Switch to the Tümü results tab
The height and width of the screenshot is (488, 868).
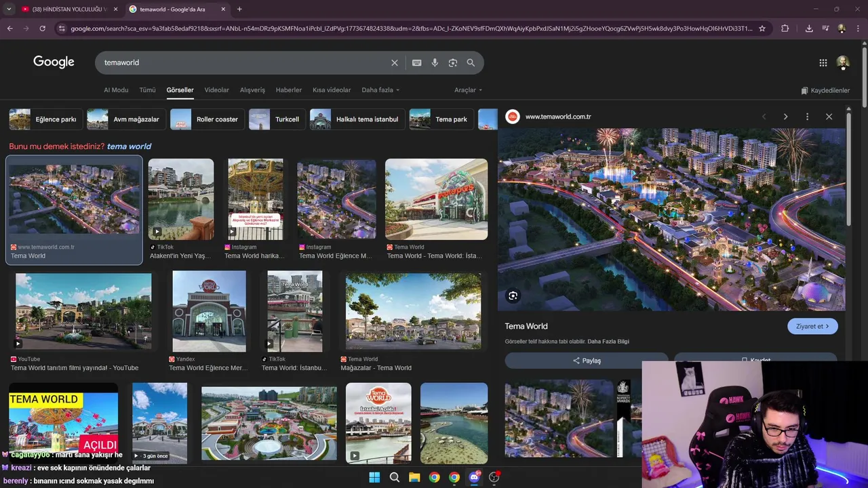147,90
